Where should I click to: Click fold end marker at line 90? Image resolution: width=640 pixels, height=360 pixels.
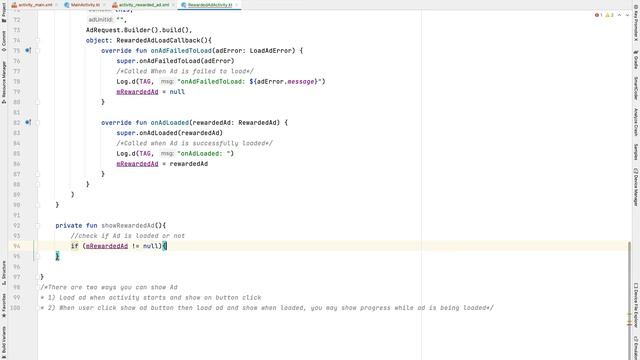38,205
